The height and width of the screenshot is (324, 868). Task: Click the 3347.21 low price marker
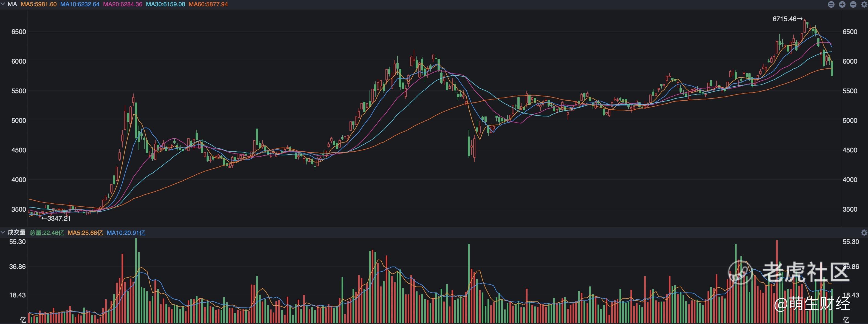(56, 218)
